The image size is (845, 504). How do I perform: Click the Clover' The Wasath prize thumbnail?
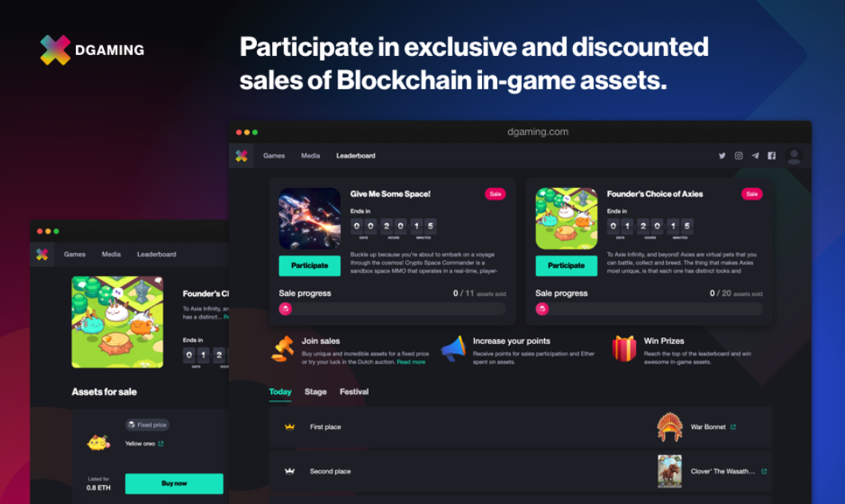pos(669,471)
